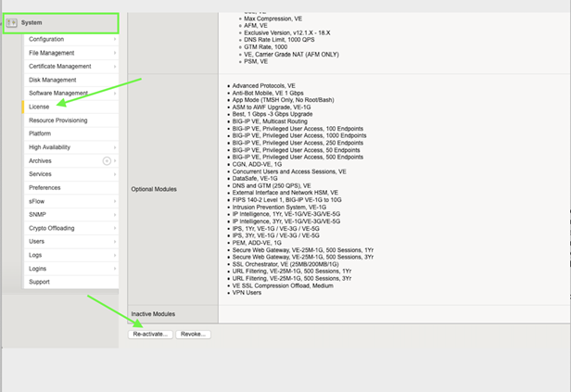Select SNMP in the System menu
This screenshot has width=571, height=392.
[x=71, y=214]
